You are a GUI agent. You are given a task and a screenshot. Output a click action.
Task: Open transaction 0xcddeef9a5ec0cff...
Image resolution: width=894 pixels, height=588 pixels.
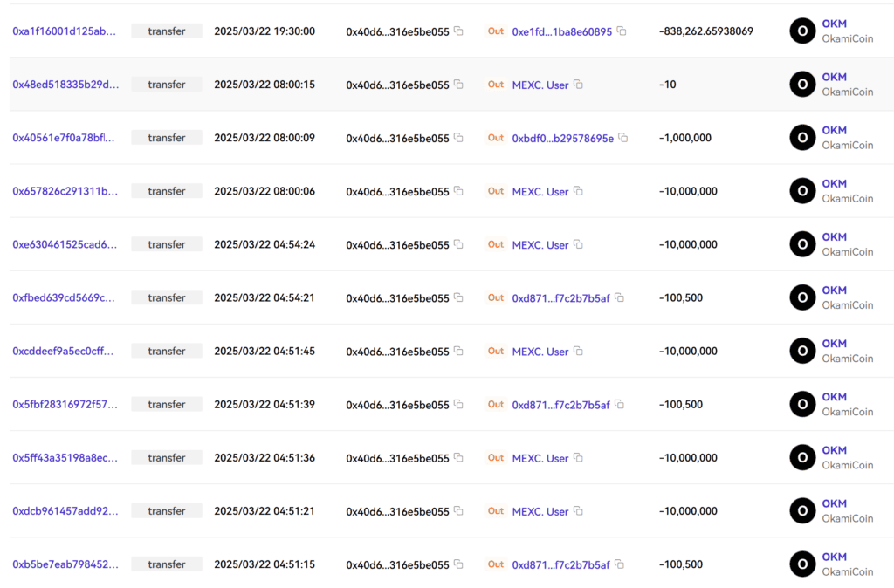click(63, 351)
